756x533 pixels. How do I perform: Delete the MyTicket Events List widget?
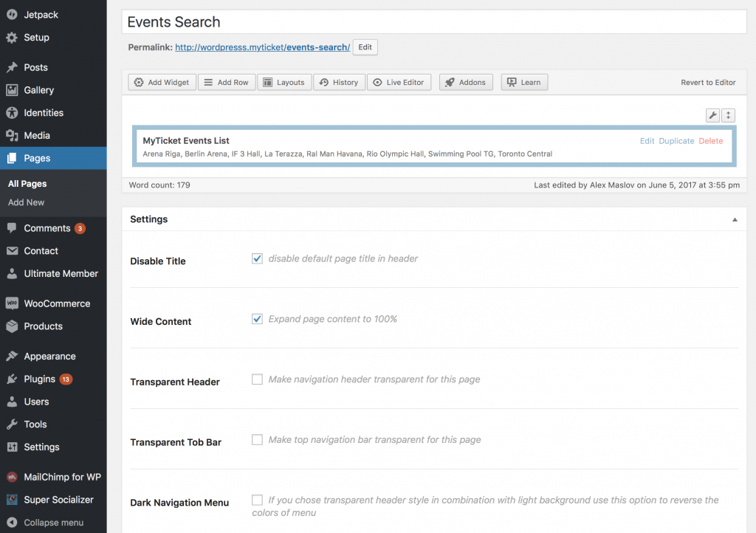711,141
